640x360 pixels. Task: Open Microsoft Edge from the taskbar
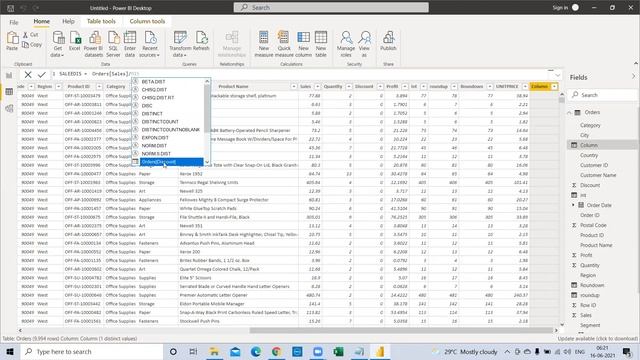pos(256,352)
